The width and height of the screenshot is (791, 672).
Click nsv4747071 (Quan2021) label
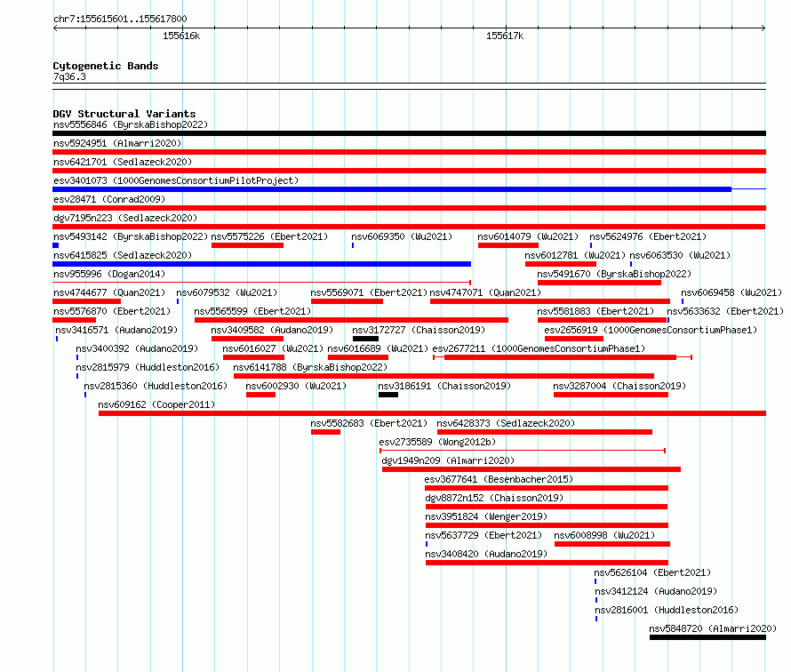pyautogui.click(x=485, y=292)
